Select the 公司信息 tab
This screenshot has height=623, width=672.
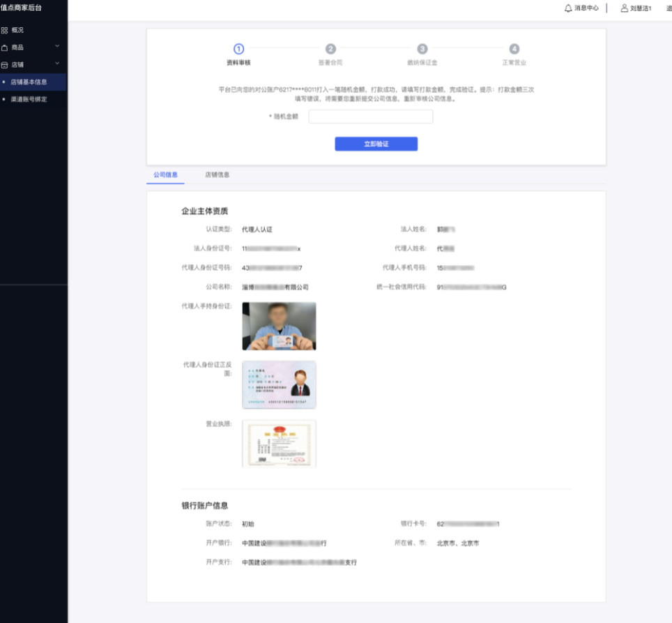click(165, 174)
